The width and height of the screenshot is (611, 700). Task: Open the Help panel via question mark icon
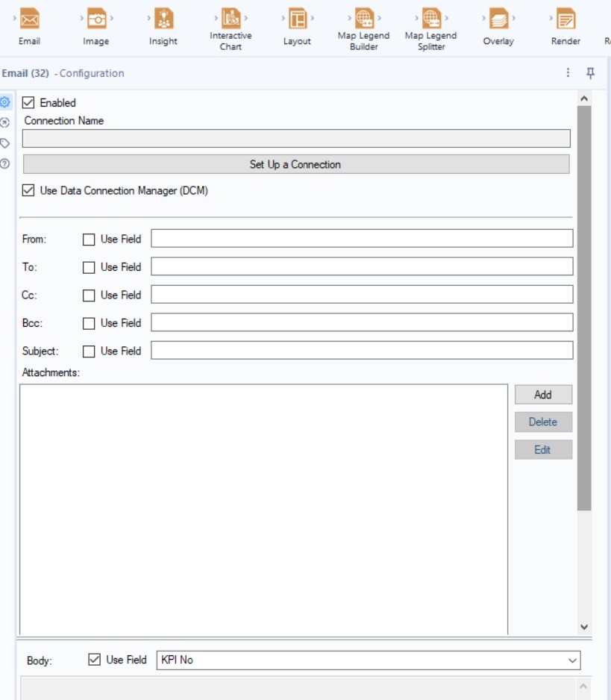click(7, 160)
